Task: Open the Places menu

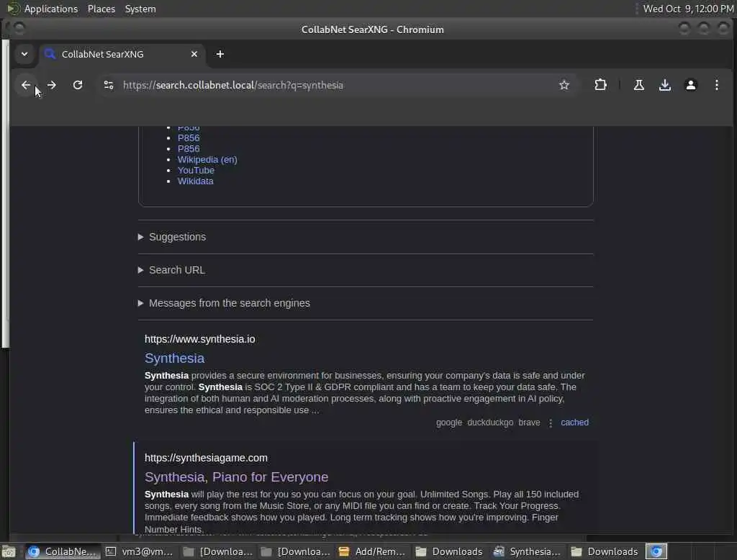Action: pos(101,9)
